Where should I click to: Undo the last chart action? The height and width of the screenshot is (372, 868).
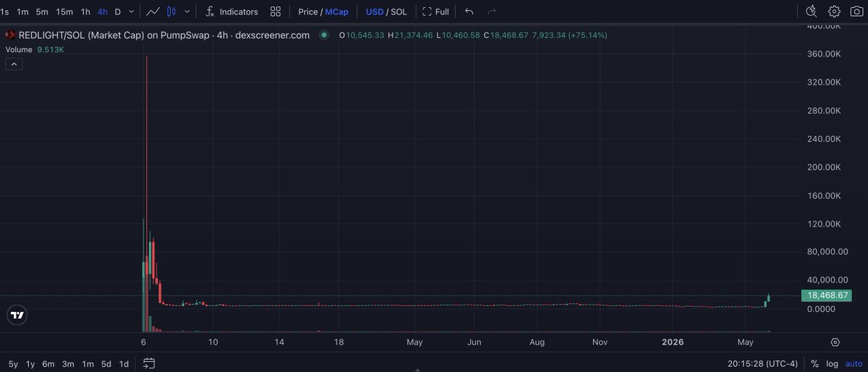(469, 12)
